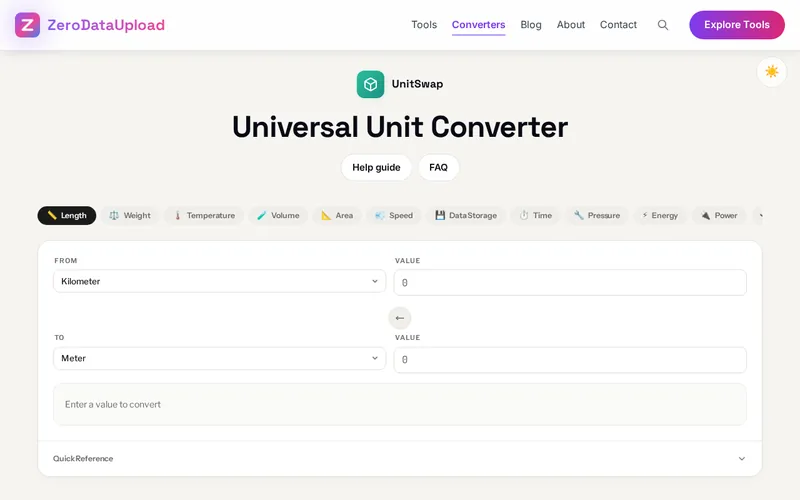Toggle light mode with the sun icon
Image resolution: width=800 pixels, height=500 pixels.
(x=771, y=71)
